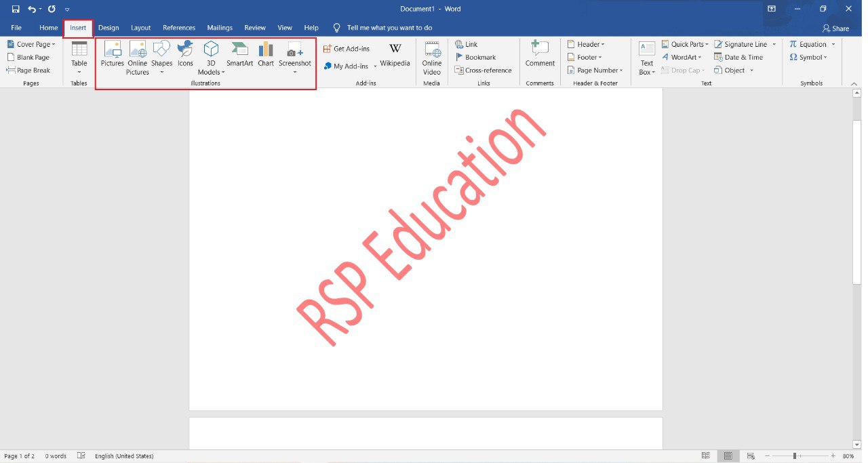Click the zoom slider handle
Image resolution: width=868 pixels, height=463 pixels.
pos(795,456)
